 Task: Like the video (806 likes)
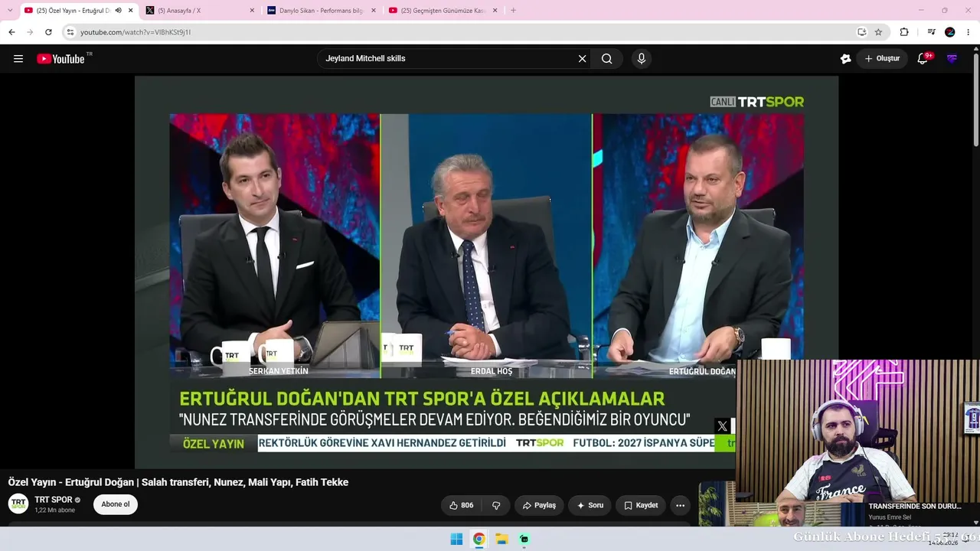click(x=462, y=505)
